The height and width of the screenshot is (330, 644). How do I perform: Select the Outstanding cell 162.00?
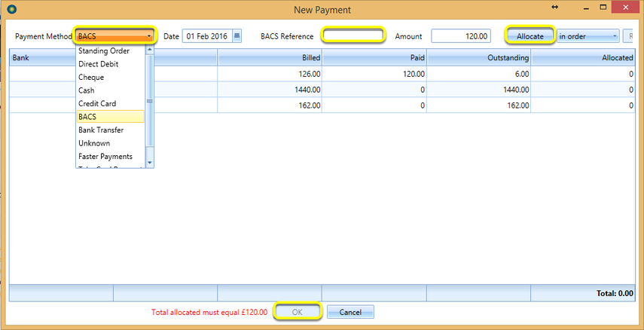[478, 105]
